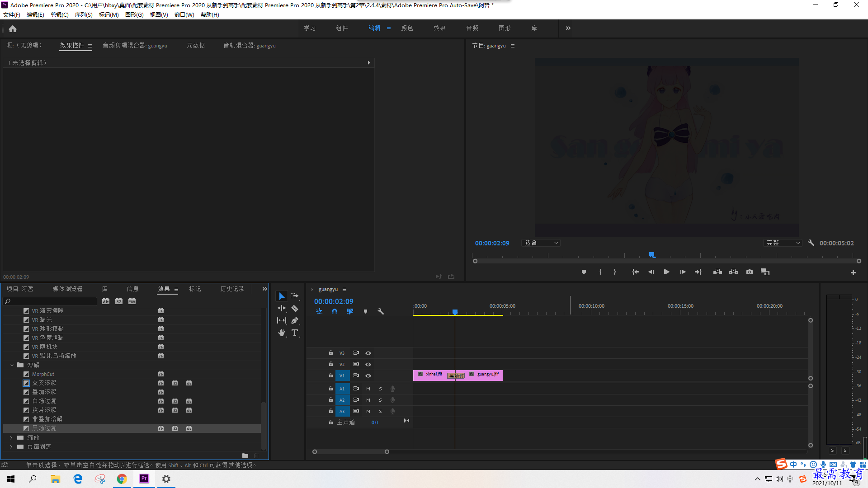Open timeline display settings wrench
The width and height of the screenshot is (868, 488).
pos(381,311)
